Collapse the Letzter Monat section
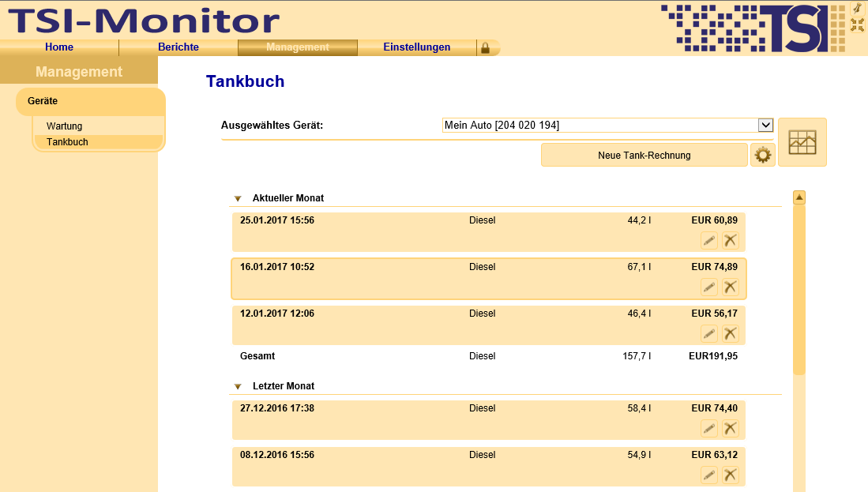This screenshot has height=492, width=868. pos(238,387)
